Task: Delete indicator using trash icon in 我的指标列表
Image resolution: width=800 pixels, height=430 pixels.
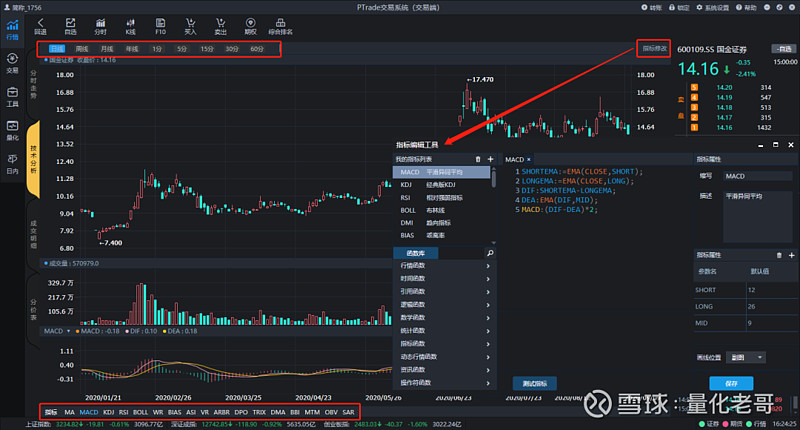Action: pos(478,159)
